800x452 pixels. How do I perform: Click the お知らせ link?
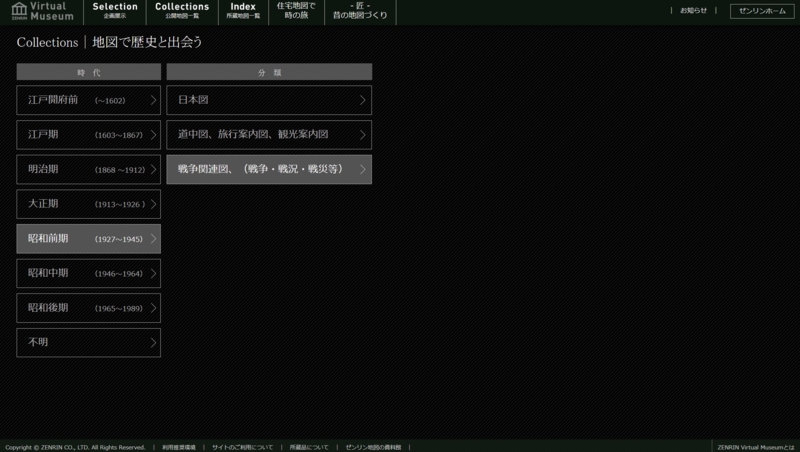tap(693, 10)
